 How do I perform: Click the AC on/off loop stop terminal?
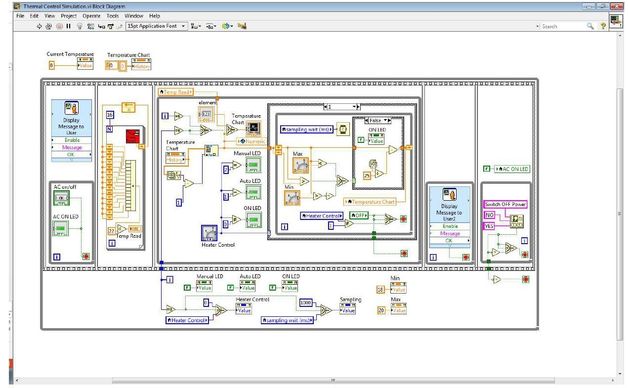[86, 256]
